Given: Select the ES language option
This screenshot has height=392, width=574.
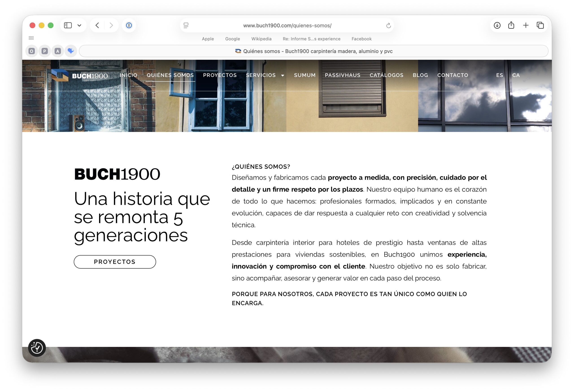Looking at the screenshot, I should pos(499,75).
